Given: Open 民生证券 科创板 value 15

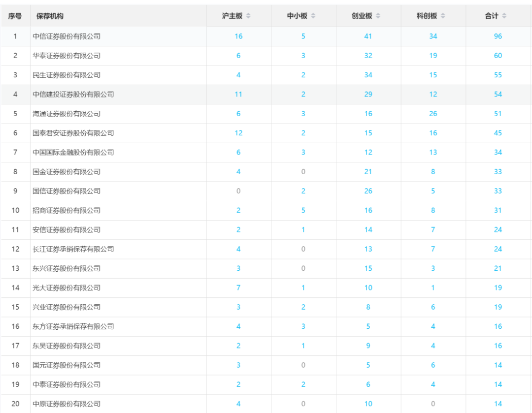Looking at the screenshot, I should click(433, 75).
